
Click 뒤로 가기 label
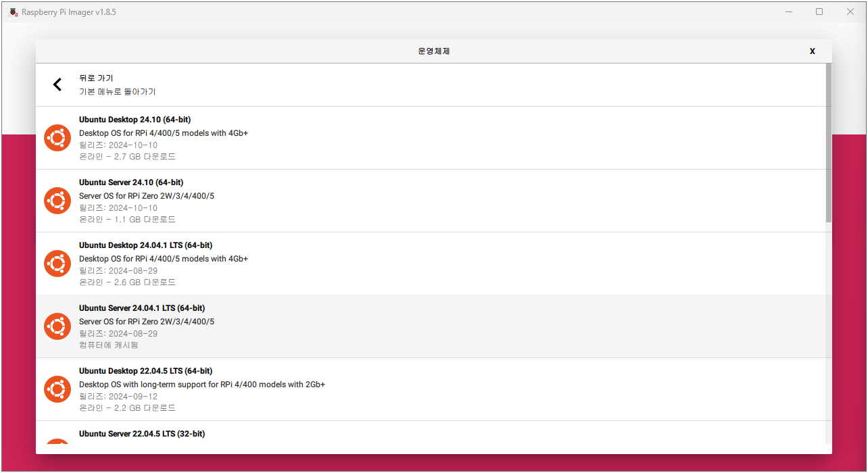point(96,78)
